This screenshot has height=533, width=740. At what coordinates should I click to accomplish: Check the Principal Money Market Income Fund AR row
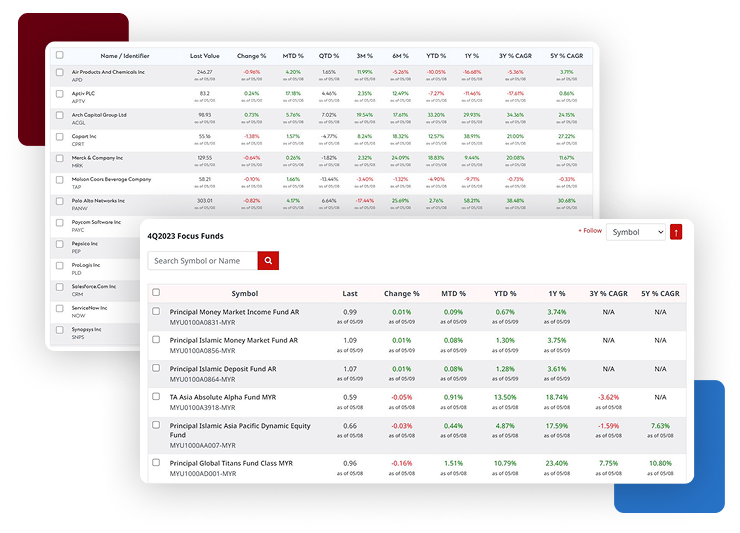(x=156, y=312)
